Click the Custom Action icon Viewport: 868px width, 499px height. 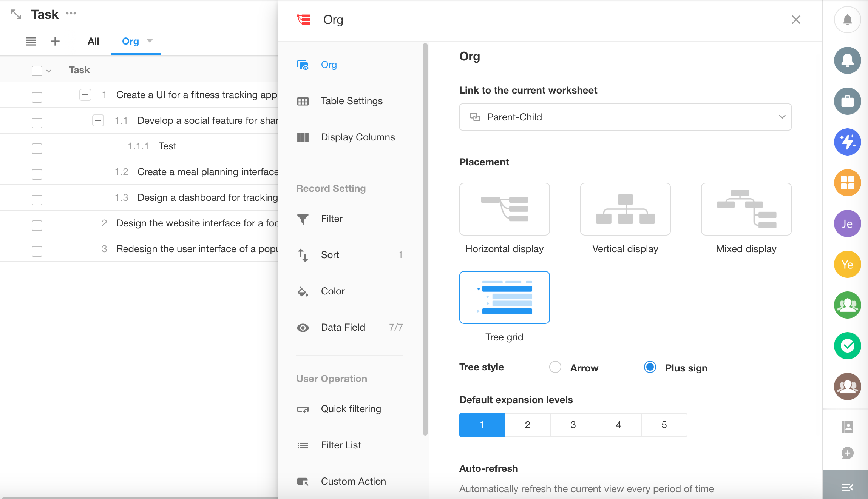pyautogui.click(x=303, y=481)
